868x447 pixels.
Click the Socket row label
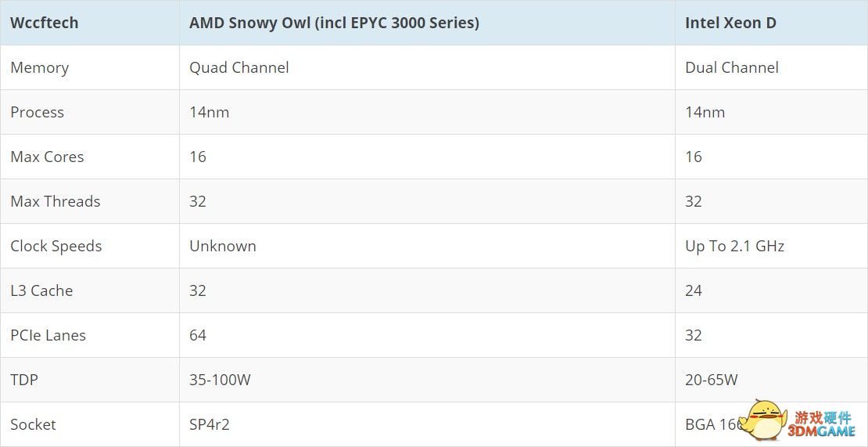33,424
